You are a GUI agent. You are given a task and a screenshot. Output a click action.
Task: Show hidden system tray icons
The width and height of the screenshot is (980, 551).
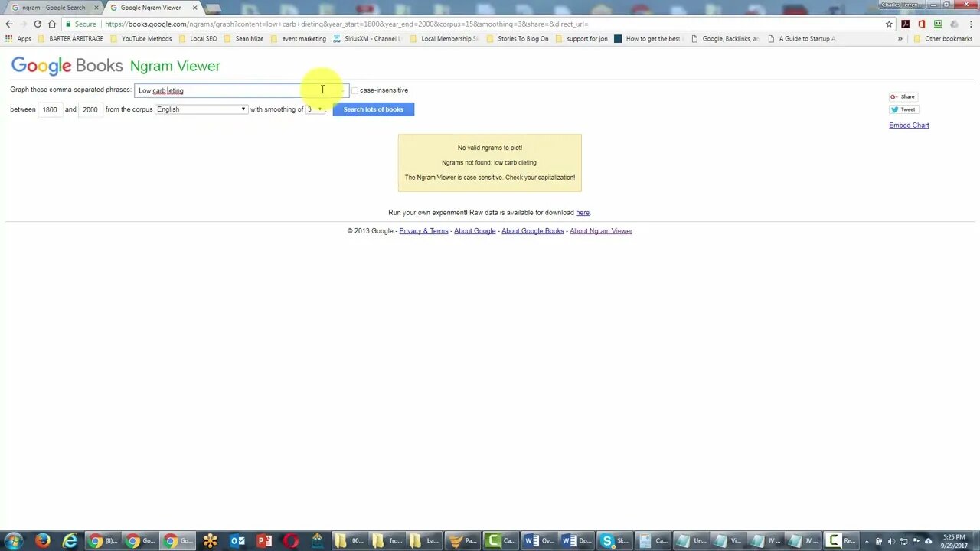coord(867,541)
